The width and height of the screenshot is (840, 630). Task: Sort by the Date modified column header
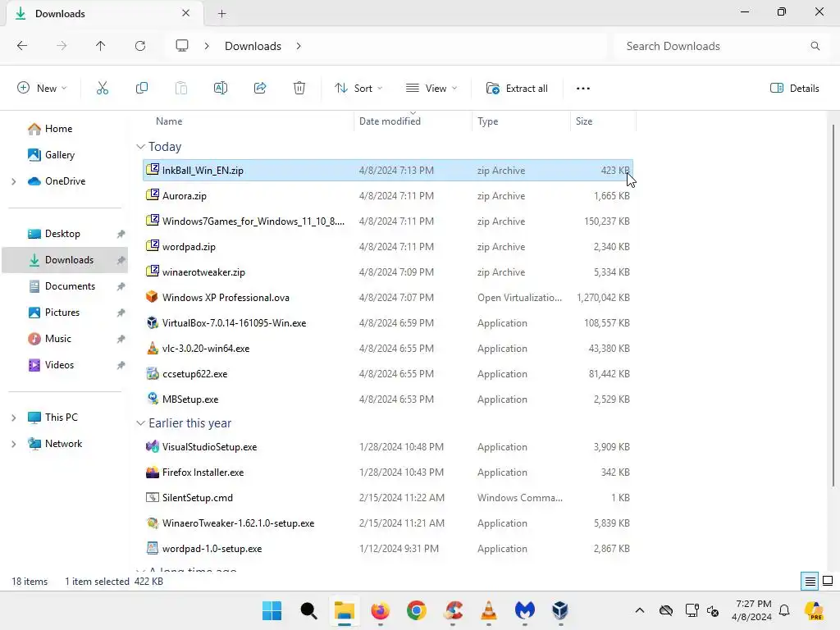(390, 121)
